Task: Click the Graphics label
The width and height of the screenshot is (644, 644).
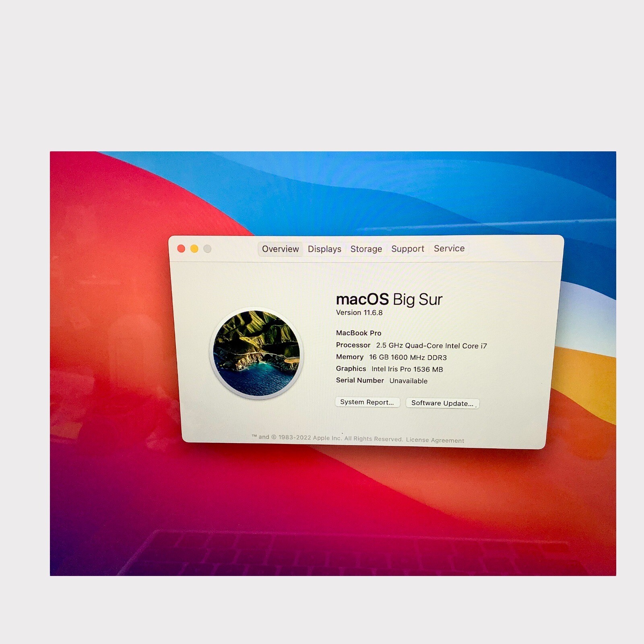Action: (351, 369)
